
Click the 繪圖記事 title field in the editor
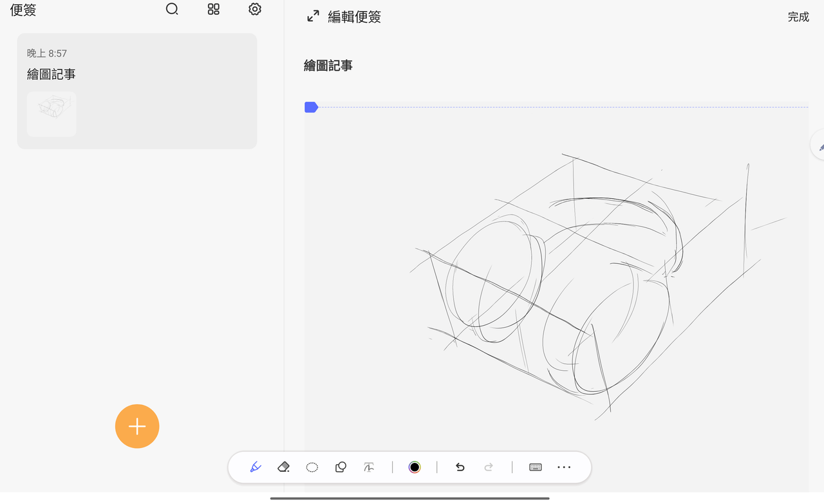(328, 66)
